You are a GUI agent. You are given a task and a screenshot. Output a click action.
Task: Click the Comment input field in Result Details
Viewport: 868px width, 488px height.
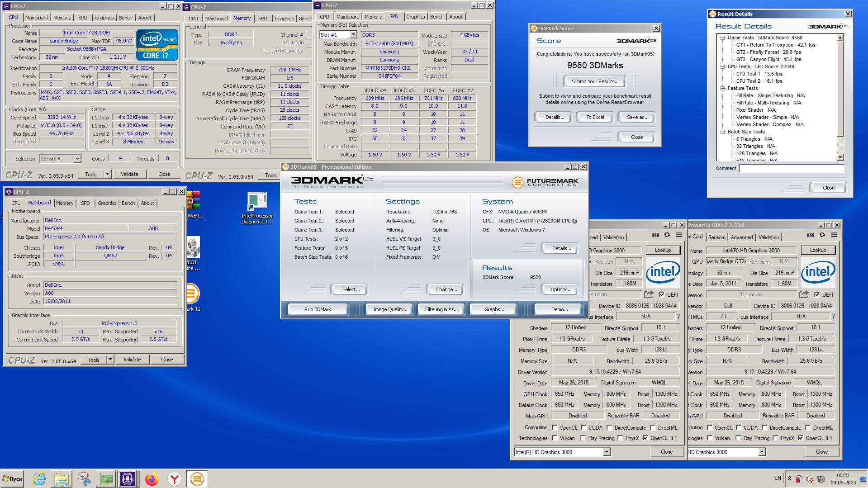coord(792,168)
